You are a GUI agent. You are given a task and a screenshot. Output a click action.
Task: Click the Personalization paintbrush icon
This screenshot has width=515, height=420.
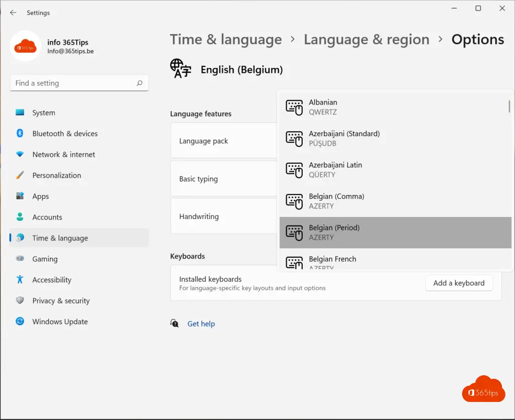coord(20,175)
